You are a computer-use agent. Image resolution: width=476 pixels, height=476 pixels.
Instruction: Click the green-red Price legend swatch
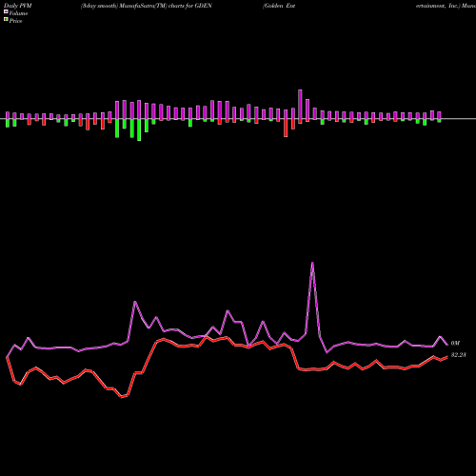coord(6,20)
